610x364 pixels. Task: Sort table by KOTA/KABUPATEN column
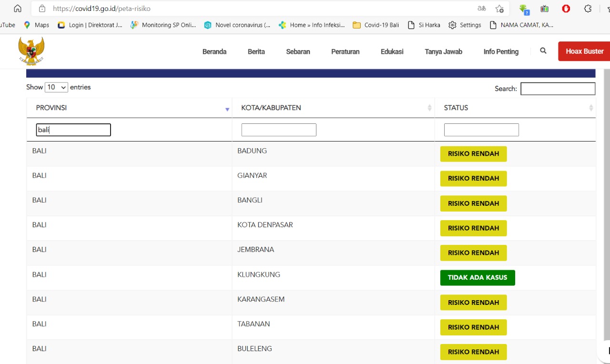pyautogui.click(x=429, y=108)
